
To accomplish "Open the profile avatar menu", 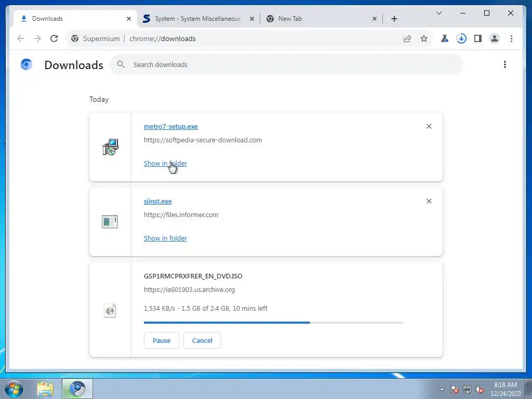I will click(x=495, y=38).
